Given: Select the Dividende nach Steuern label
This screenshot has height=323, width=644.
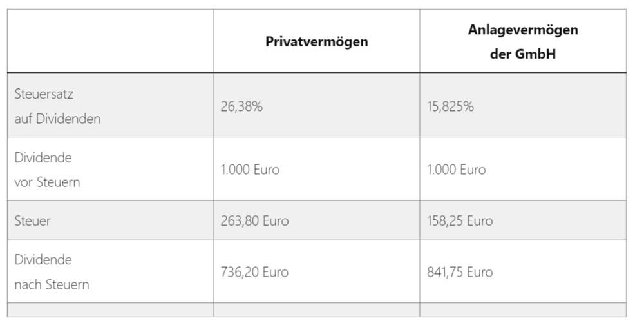Looking at the screenshot, I should pyautogui.click(x=52, y=271).
